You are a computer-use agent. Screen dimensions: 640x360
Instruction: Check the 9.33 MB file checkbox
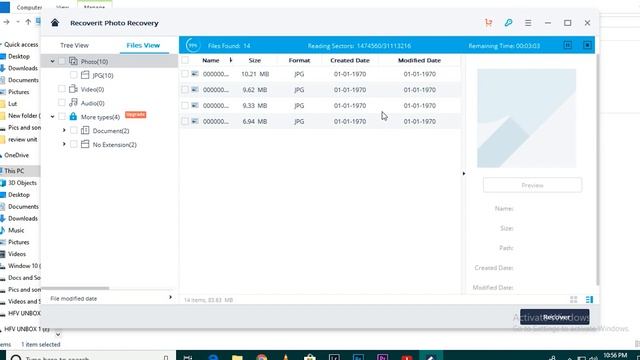[185, 105]
